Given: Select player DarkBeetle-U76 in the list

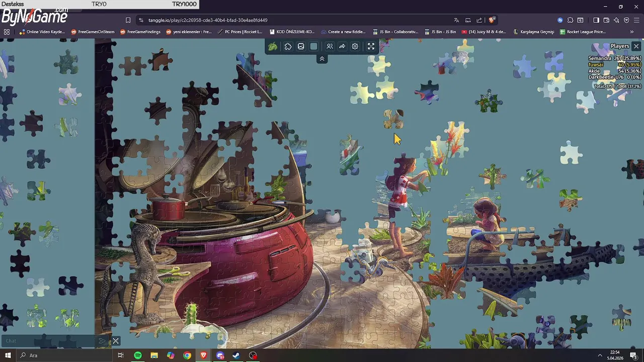Looking at the screenshot, I should click(x=615, y=77).
